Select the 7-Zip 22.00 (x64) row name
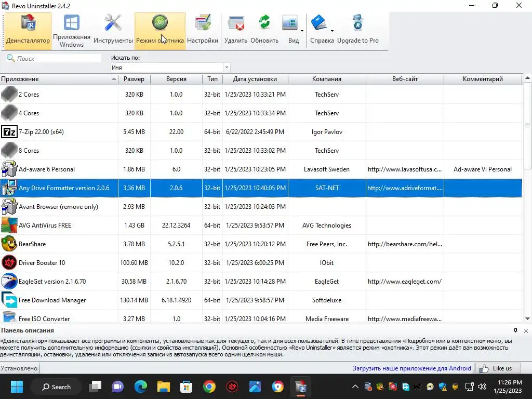 [x=41, y=131]
